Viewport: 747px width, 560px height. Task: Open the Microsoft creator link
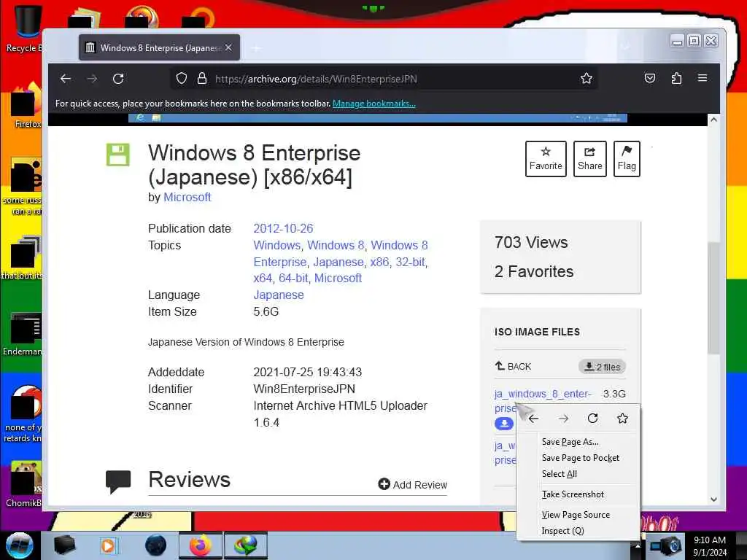187,197
